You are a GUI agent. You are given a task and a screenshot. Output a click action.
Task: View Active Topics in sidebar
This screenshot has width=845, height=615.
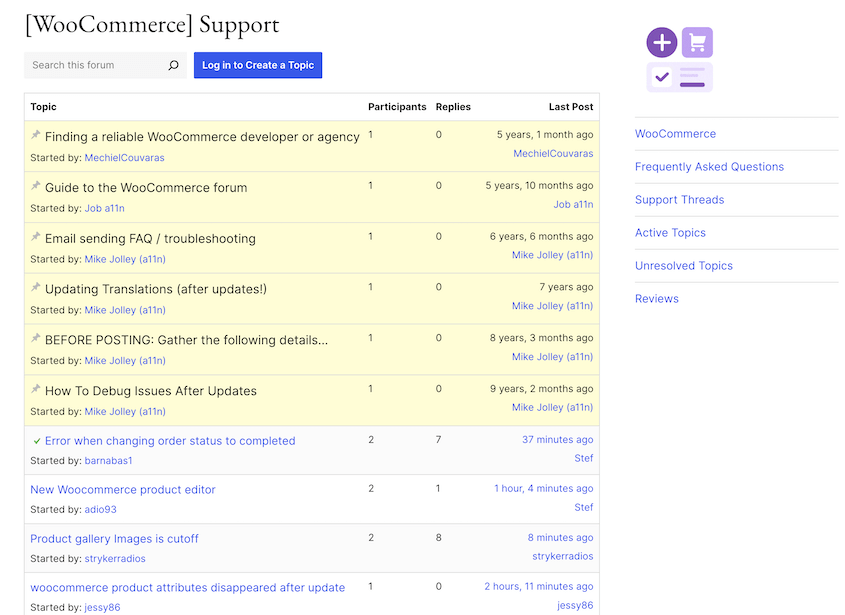(x=670, y=232)
